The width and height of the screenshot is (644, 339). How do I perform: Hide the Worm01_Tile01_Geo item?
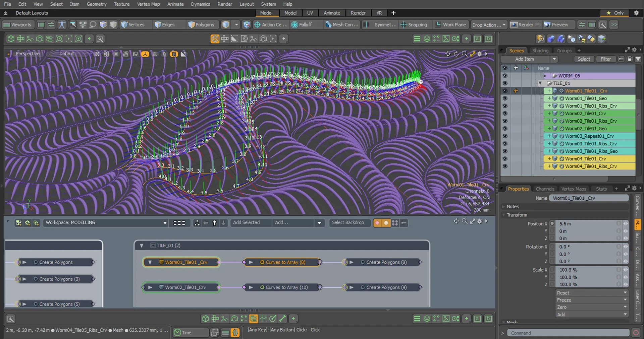(505, 98)
